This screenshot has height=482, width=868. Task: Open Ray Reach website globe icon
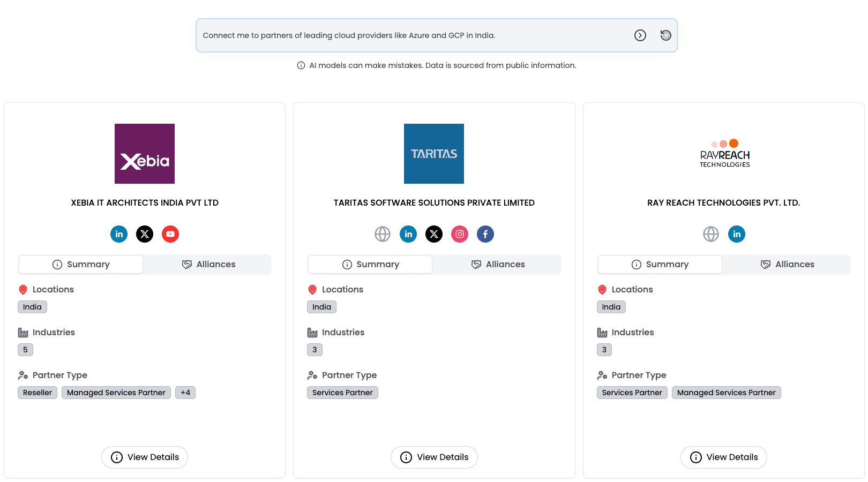[x=711, y=234]
